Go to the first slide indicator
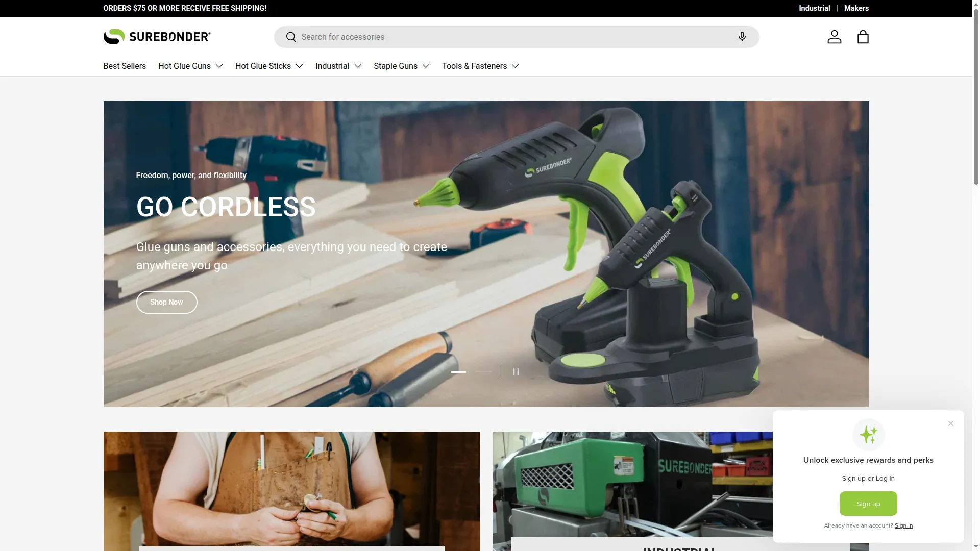This screenshot has width=980, height=551. 458,372
